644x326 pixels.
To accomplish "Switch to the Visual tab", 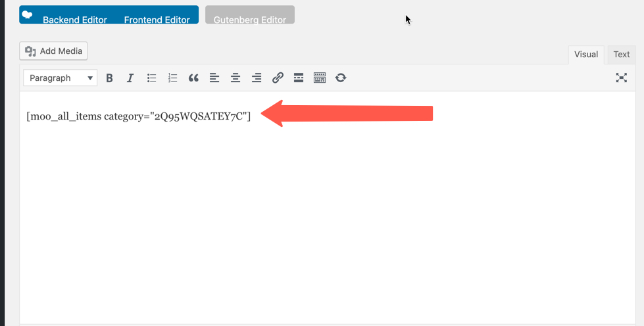I will [x=586, y=55].
